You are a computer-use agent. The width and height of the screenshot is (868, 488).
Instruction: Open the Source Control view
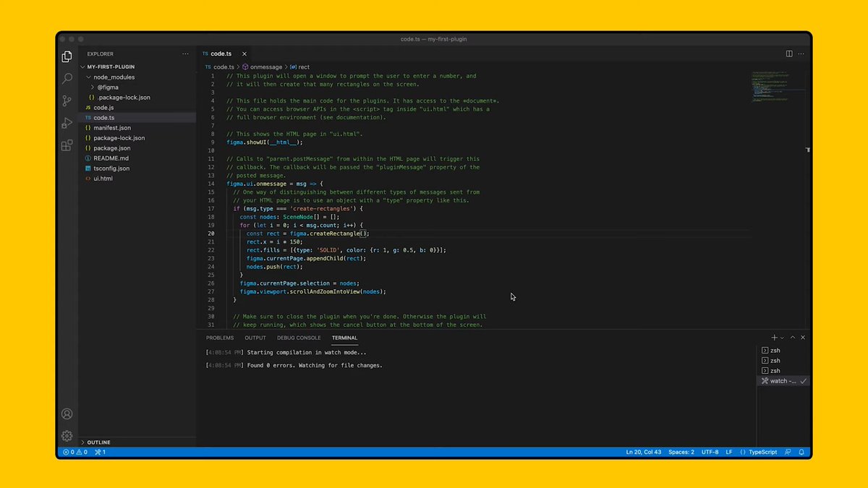tap(67, 100)
